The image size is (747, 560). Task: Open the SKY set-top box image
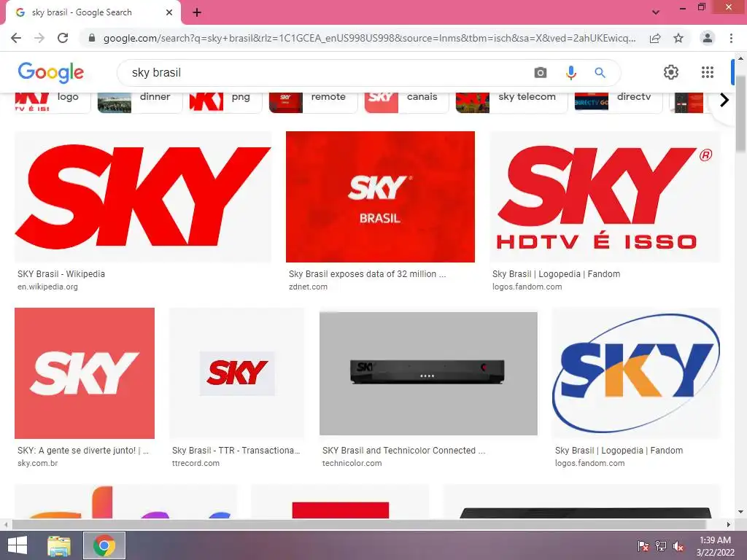[x=428, y=373]
